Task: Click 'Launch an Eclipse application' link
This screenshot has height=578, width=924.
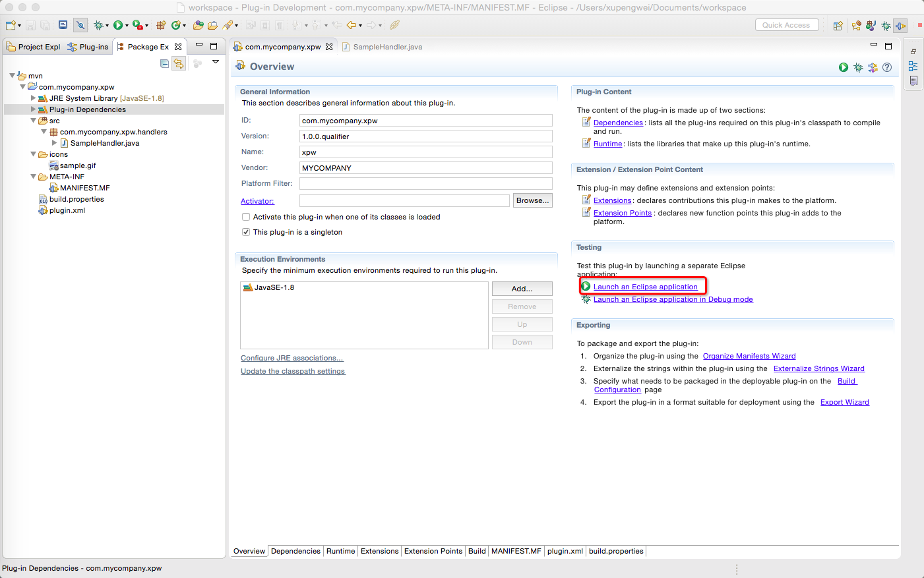Action: (645, 287)
